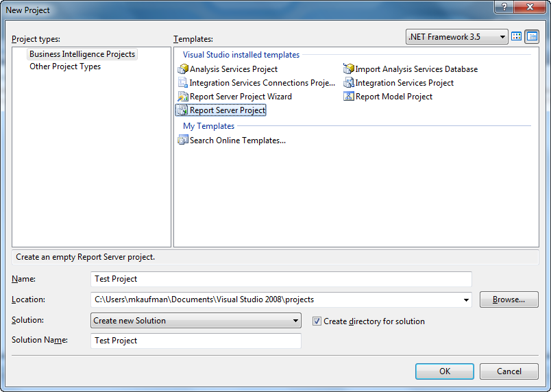The height and width of the screenshot is (392, 551).
Task: Select the Import Analysis Services Database icon
Action: click(349, 69)
